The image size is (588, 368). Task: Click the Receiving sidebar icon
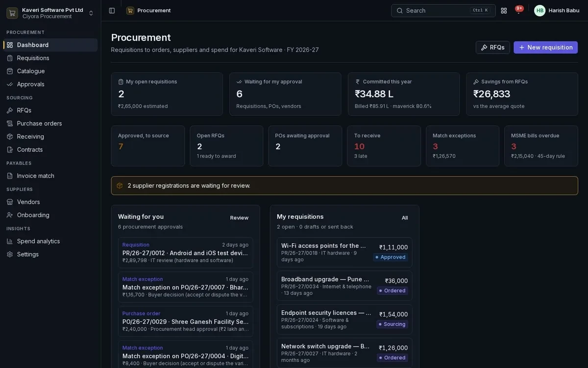coord(10,136)
